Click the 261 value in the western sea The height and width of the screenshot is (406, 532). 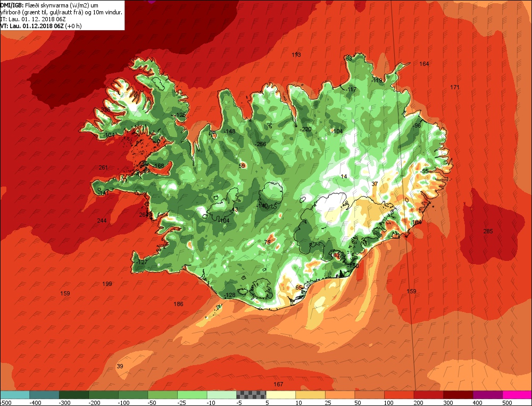pyautogui.click(x=103, y=168)
